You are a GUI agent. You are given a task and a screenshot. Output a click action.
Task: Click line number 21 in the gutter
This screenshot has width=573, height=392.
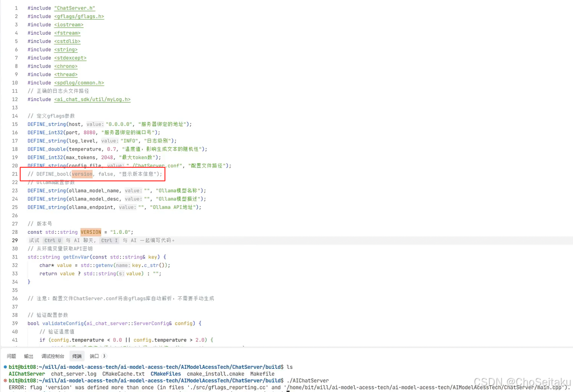15,174
